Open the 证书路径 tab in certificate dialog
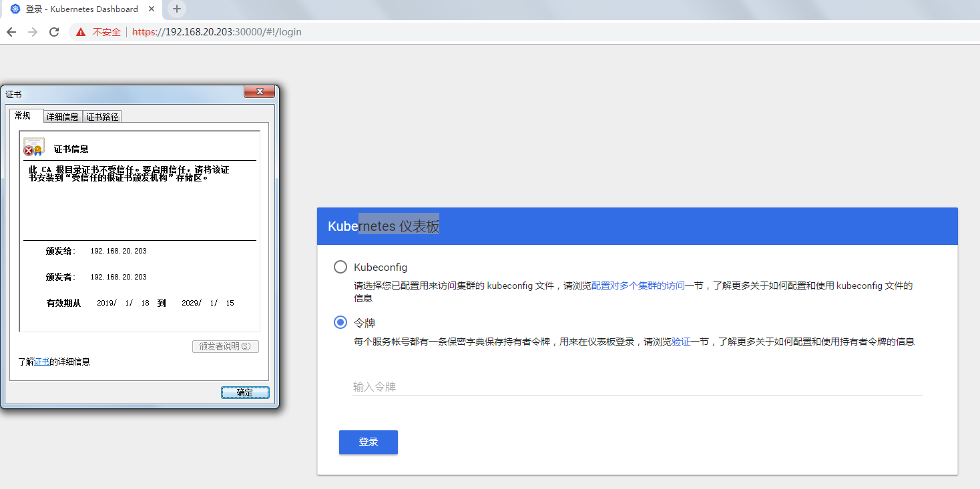 pyautogui.click(x=102, y=117)
